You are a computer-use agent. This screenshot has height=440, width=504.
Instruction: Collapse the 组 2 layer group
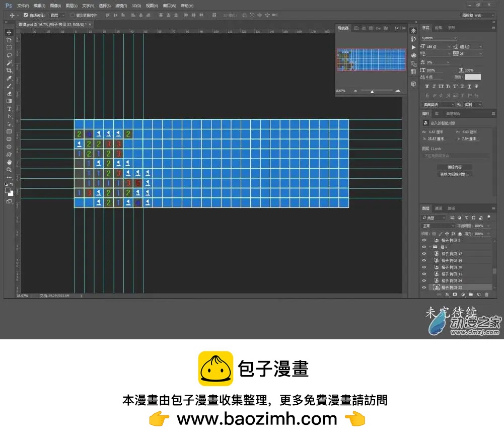point(429,247)
